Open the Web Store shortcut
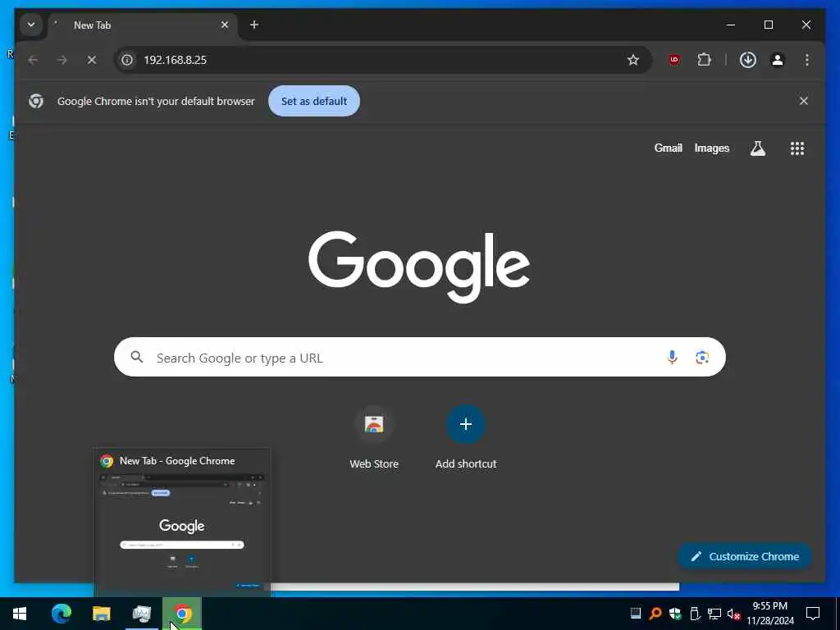This screenshot has height=630, width=840. pyautogui.click(x=374, y=438)
